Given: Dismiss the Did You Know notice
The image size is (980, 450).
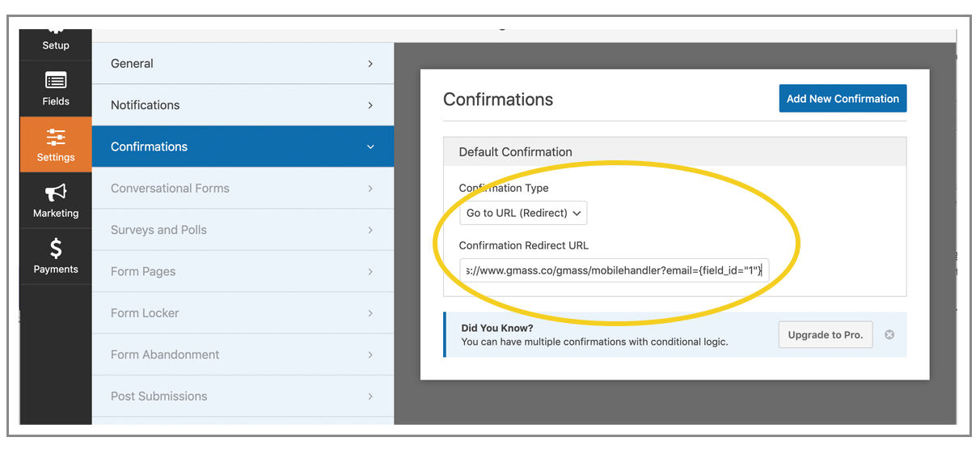Looking at the screenshot, I should [x=889, y=334].
